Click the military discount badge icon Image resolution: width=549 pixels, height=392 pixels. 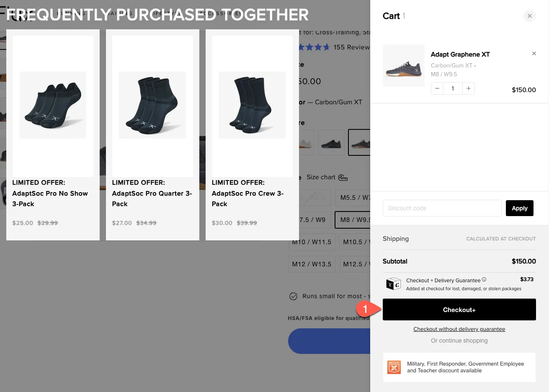tap(394, 367)
